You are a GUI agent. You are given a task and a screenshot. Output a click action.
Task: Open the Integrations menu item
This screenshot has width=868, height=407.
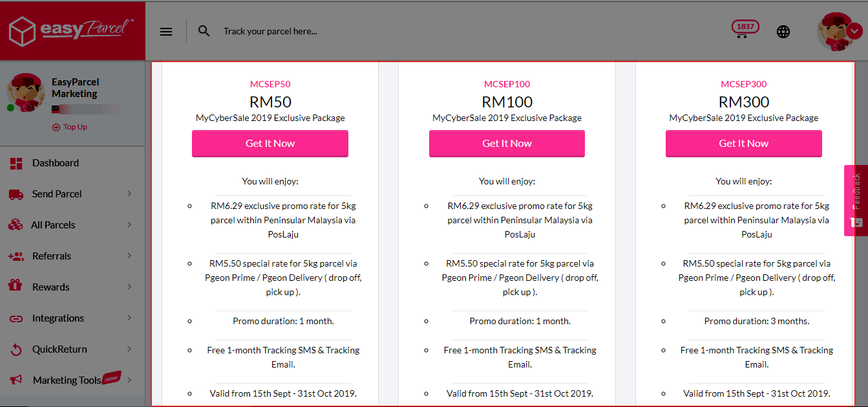(x=58, y=318)
